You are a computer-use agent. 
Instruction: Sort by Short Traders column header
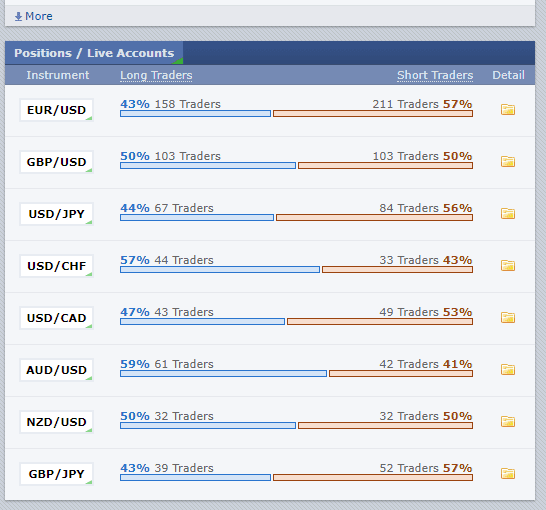[435, 75]
